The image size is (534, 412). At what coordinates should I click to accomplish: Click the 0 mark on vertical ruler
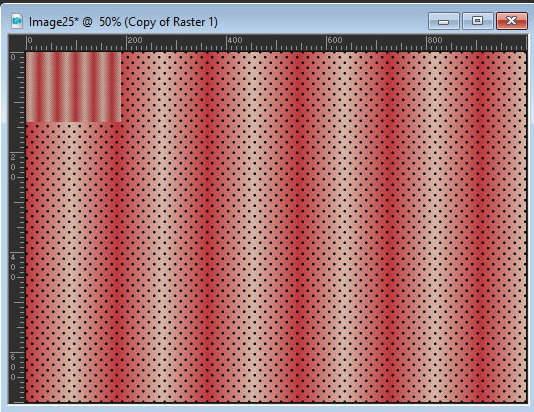coord(13,57)
